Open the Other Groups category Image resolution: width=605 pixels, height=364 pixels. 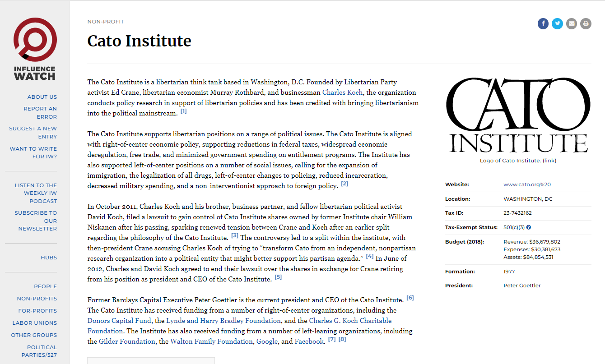pos(34,335)
